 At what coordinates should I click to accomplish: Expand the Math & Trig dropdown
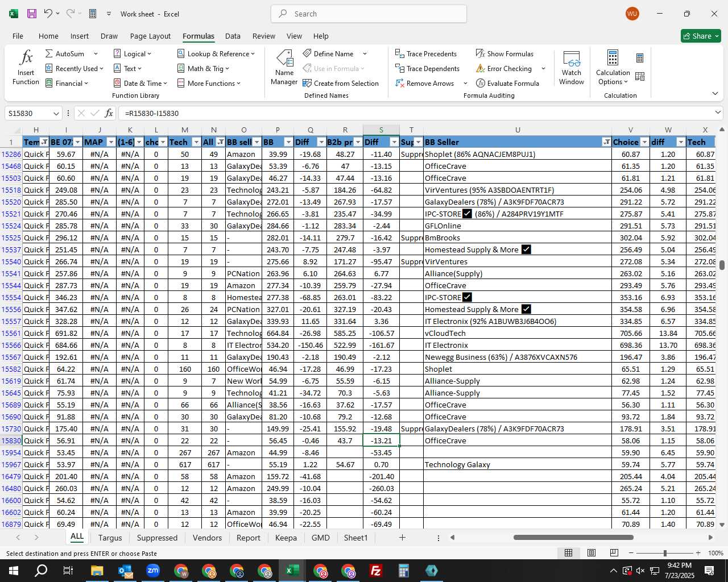[227, 68]
